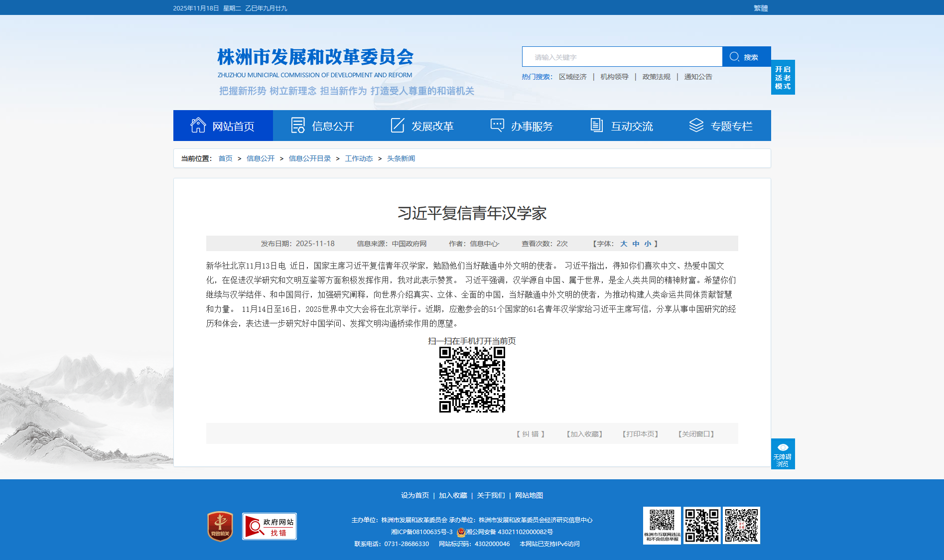Open the 互动交流 menu

[x=621, y=126]
